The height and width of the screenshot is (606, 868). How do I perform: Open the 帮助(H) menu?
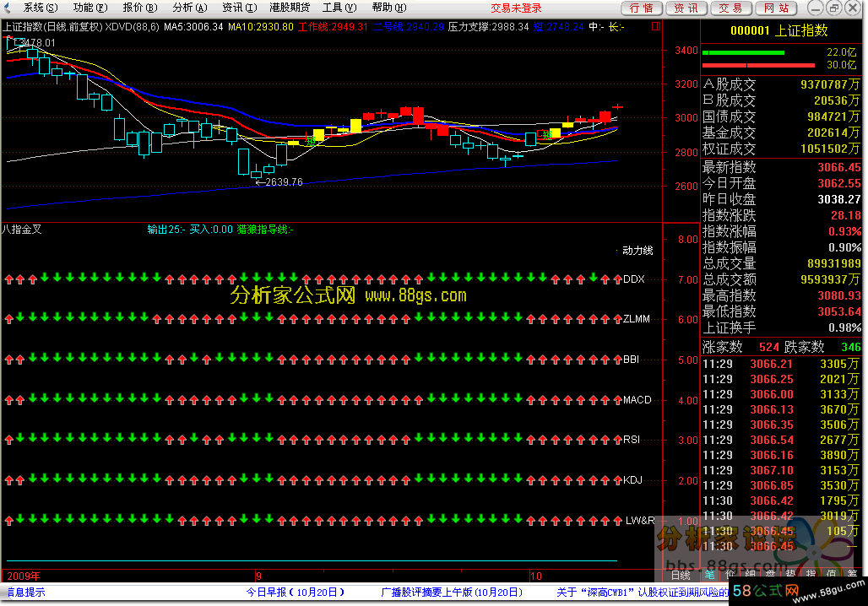[x=389, y=8]
